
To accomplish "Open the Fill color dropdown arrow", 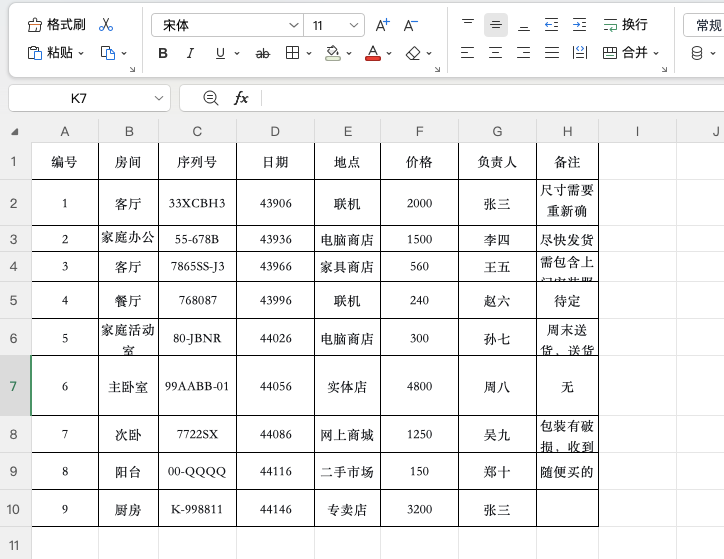I will pyautogui.click(x=349, y=54).
